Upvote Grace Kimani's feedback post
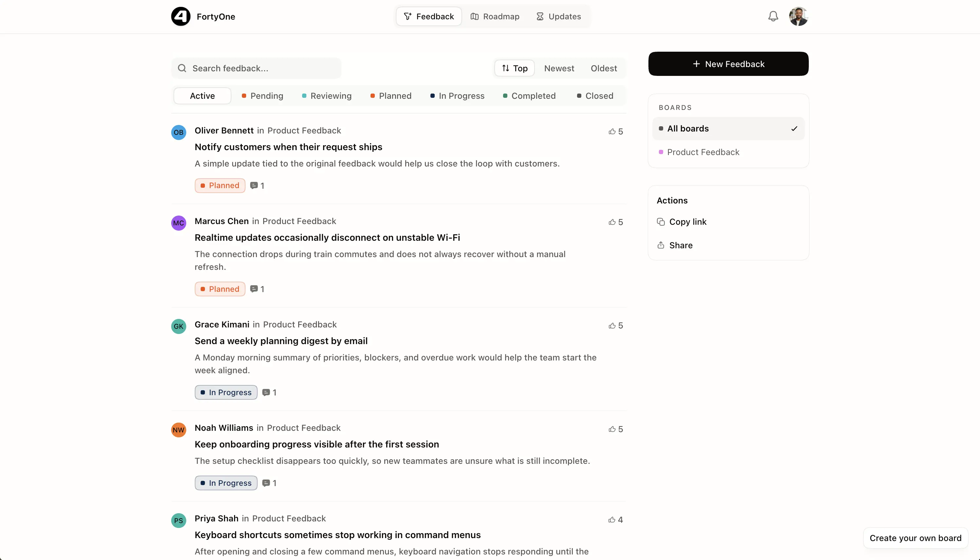The image size is (980, 560). point(616,326)
